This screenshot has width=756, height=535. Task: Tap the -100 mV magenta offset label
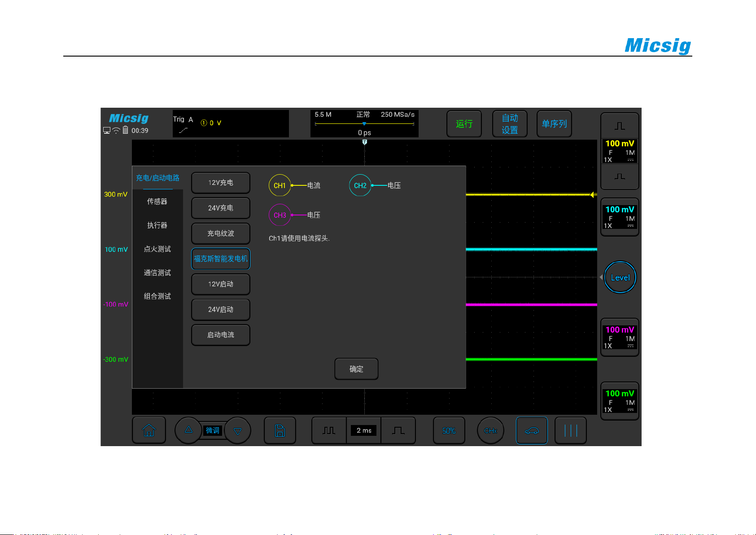point(116,304)
